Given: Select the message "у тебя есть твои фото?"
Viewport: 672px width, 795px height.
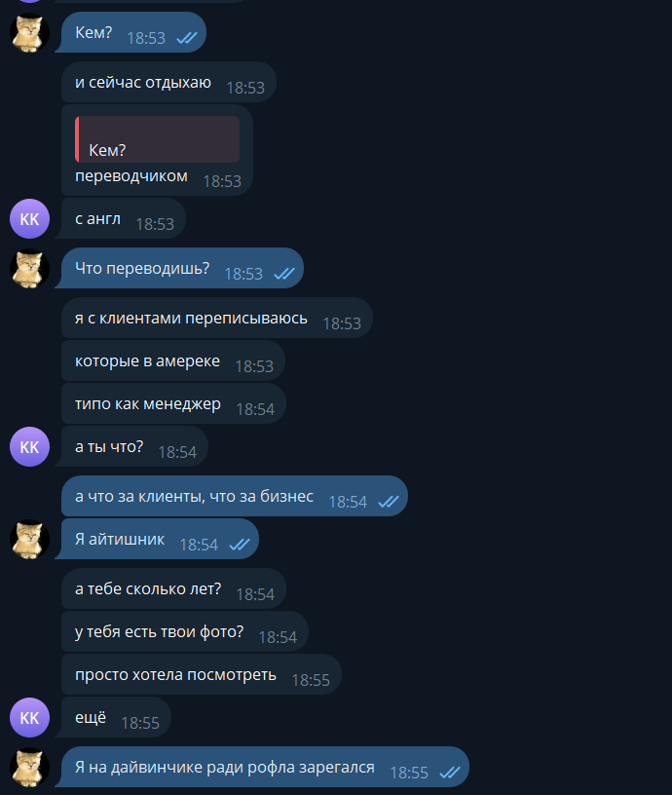Looking at the screenshot, I should (x=185, y=631).
